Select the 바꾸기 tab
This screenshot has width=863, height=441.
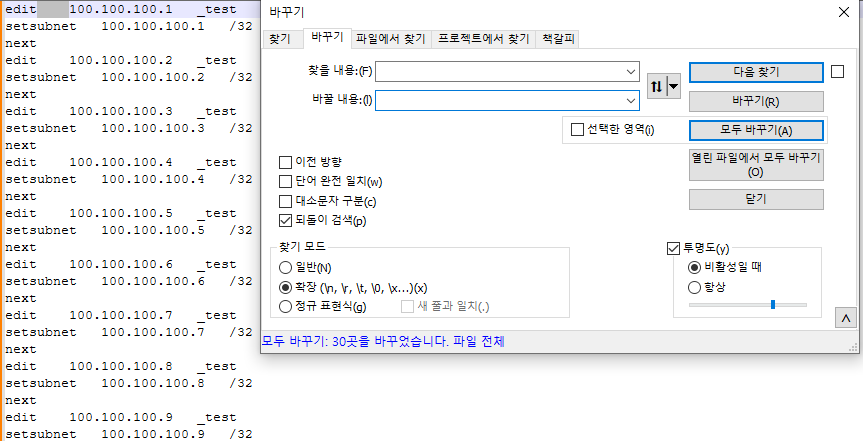[327, 37]
